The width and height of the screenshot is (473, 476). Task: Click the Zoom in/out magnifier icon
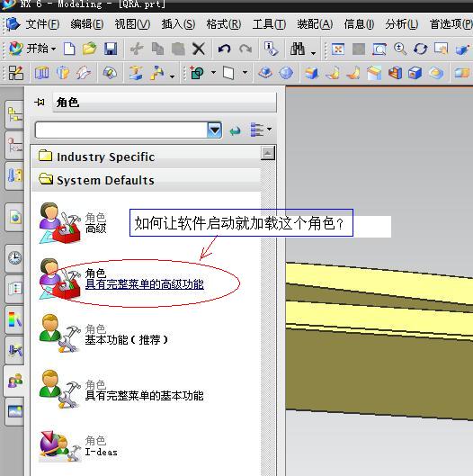pos(400,49)
